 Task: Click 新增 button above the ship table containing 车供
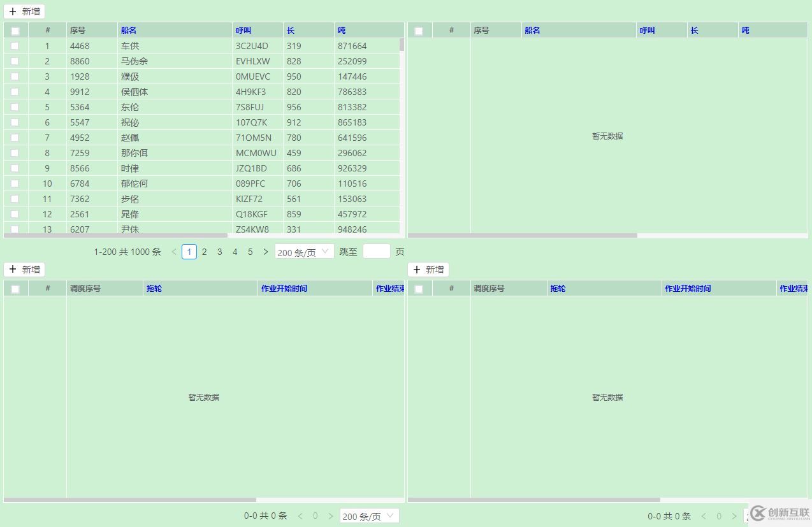point(24,11)
